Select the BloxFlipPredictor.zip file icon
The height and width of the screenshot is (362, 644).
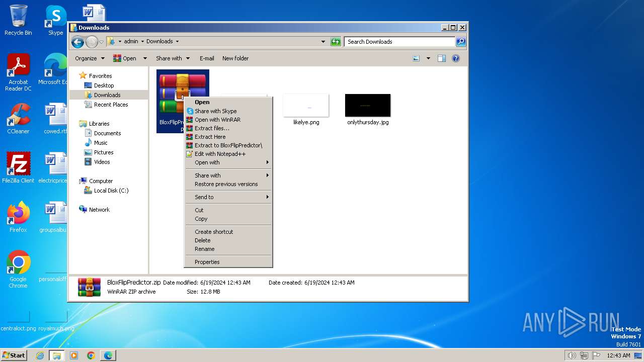point(183,101)
